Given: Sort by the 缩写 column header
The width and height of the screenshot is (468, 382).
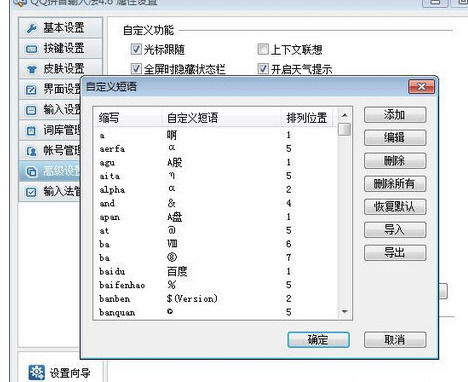Looking at the screenshot, I should 128,118.
